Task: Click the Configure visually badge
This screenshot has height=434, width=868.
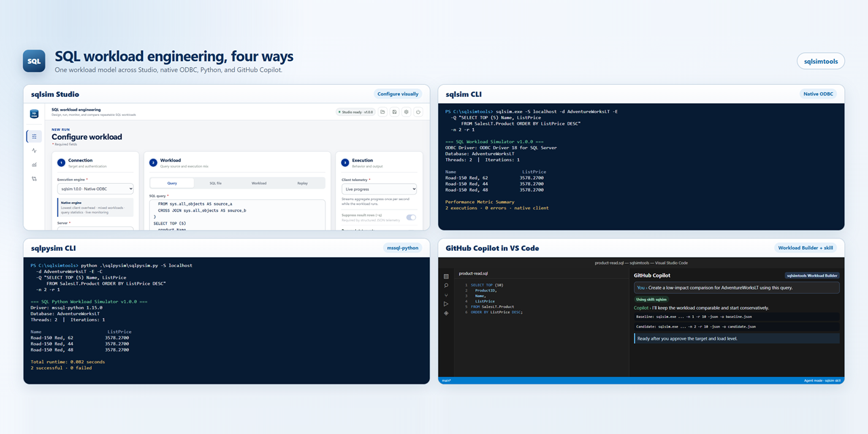Action: tap(398, 94)
